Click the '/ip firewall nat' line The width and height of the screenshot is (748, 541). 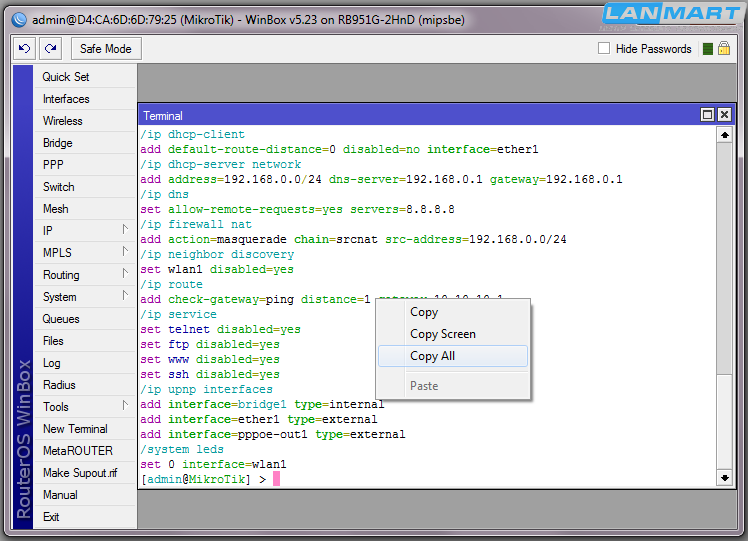pos(196,224)
